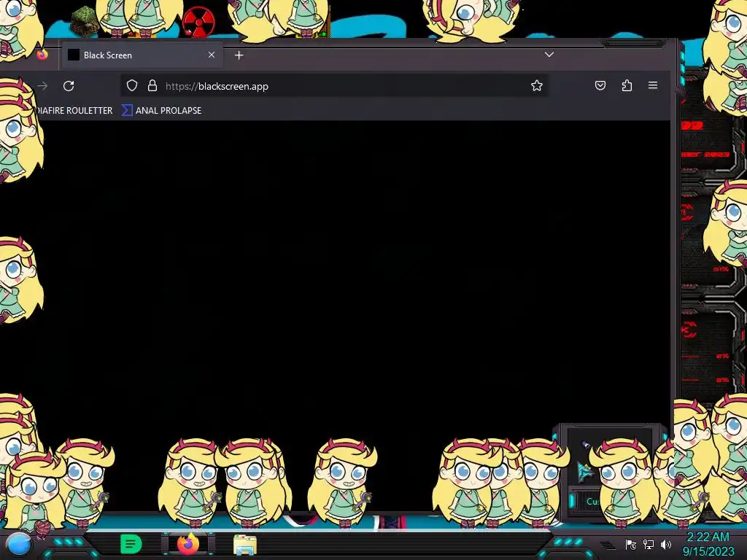This screenshot has width=747, height=560.
Task: Open the Save to Pocket icon
Action: (600, 86)
